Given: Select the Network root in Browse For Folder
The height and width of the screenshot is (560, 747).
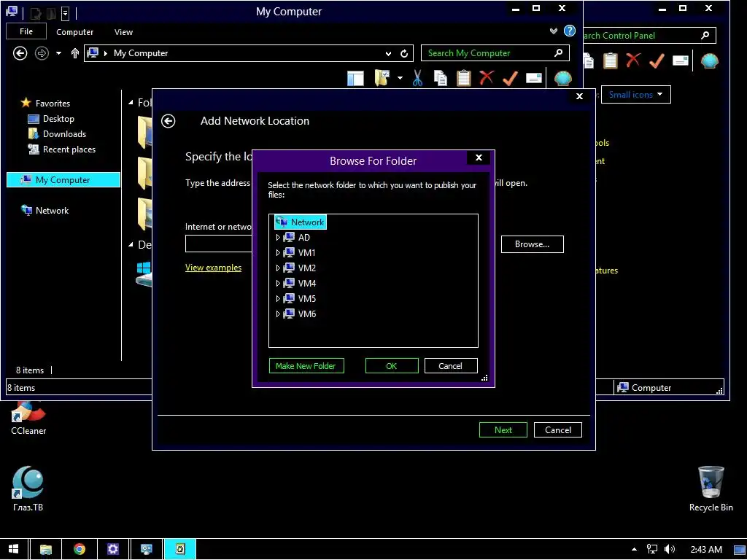Looking at the screenshot, I should 301,222.
